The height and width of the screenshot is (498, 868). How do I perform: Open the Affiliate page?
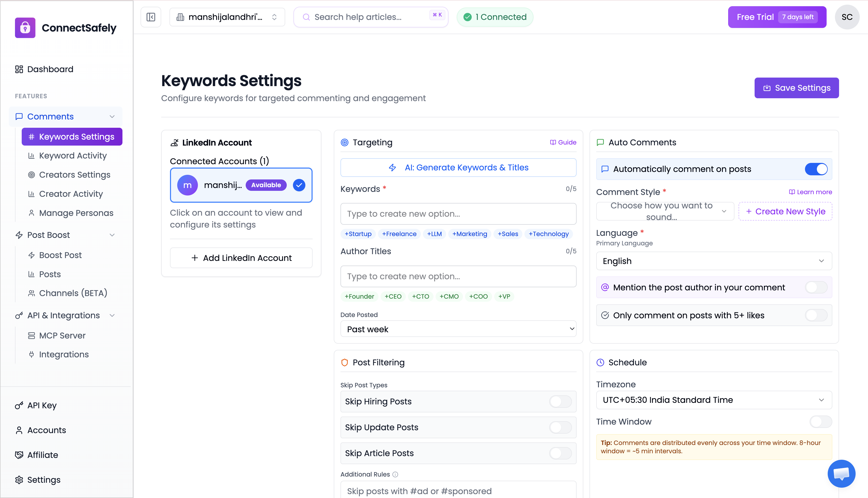click(42, 455)
